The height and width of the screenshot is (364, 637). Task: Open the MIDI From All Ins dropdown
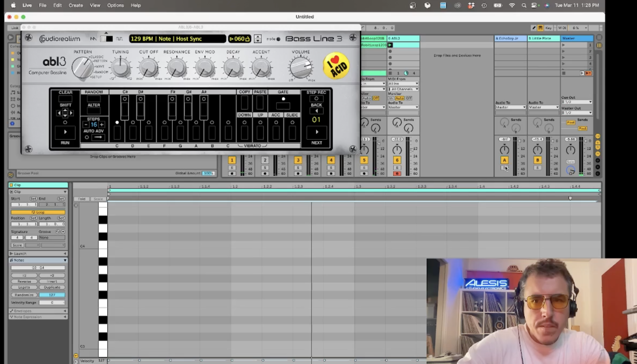click(x=403, y=84)
